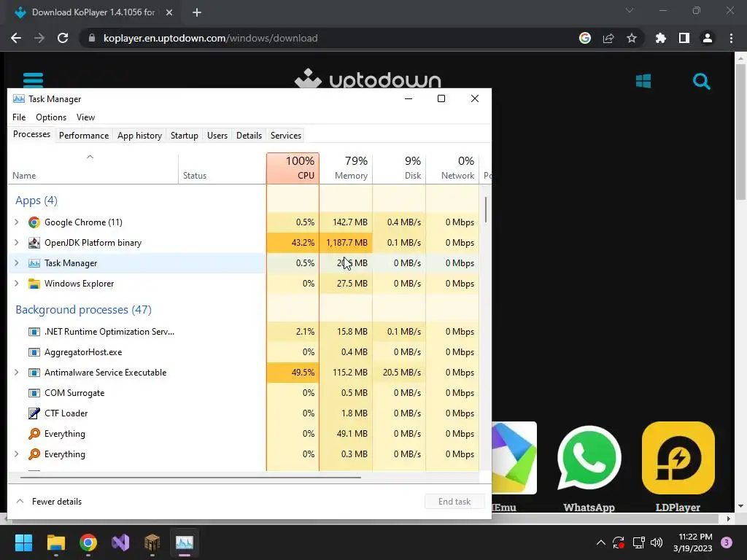Viewport: 747px width, 560px height.
Task: Switch to the App history tab
Action: (139, 136)
